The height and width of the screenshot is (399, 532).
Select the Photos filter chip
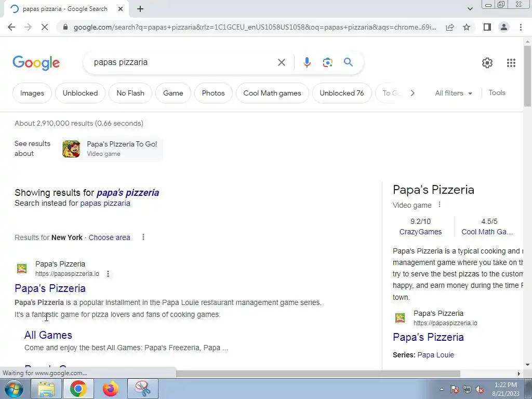[x=213, y=93]
